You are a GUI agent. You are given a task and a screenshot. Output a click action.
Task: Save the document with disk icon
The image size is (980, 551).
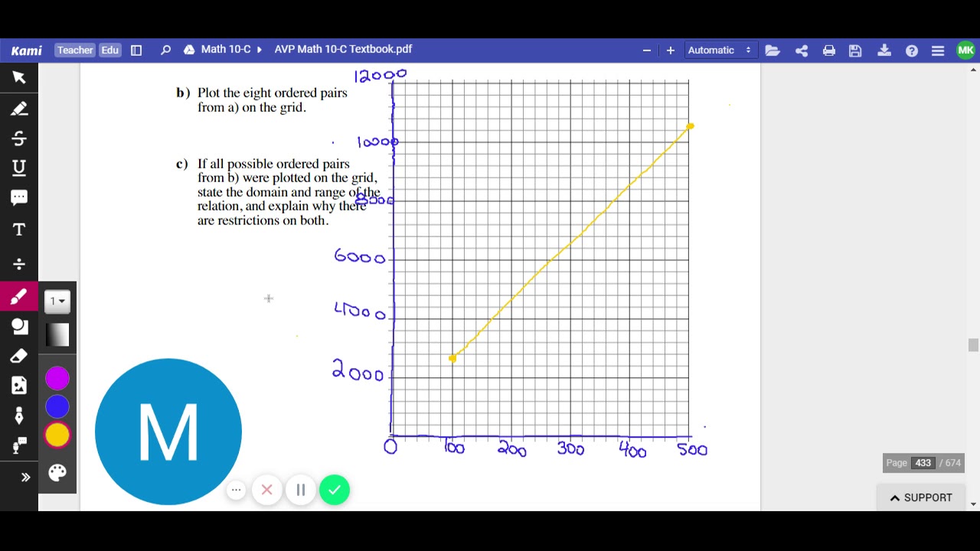pos(856,51)
